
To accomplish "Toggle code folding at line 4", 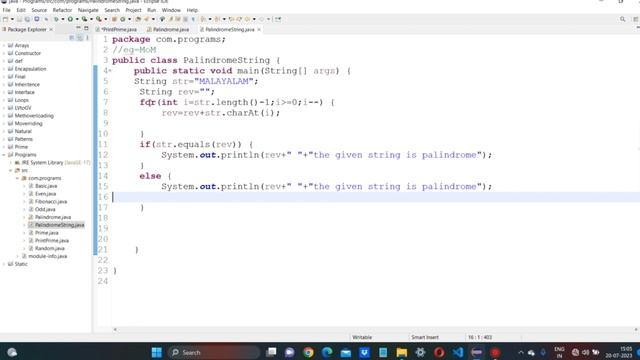I will pos(110,71).
